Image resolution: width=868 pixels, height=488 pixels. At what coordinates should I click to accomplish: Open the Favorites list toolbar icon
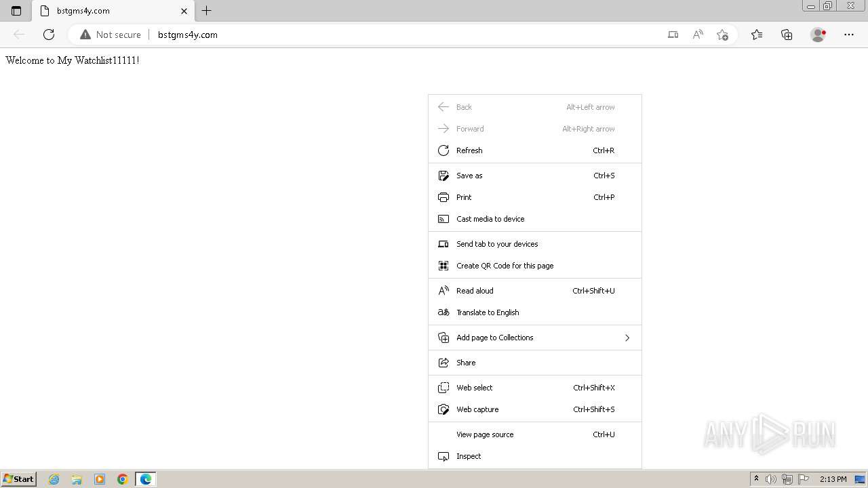coord(757,35)
